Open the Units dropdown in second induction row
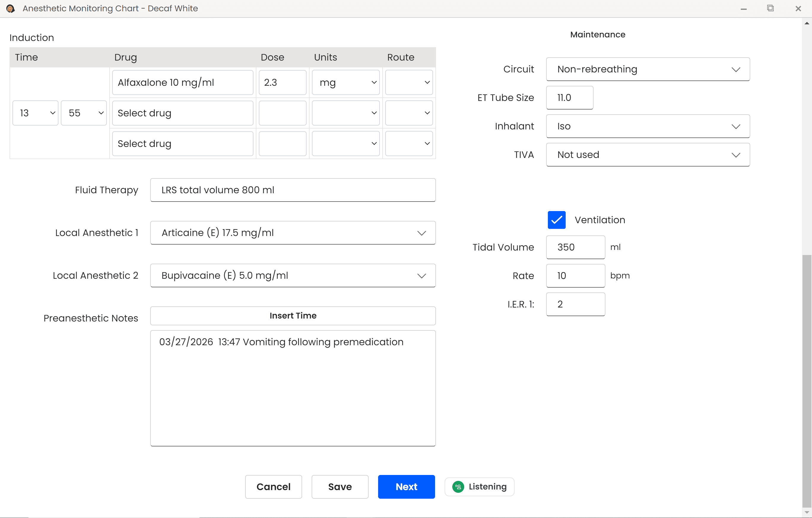 coord(346,113)
